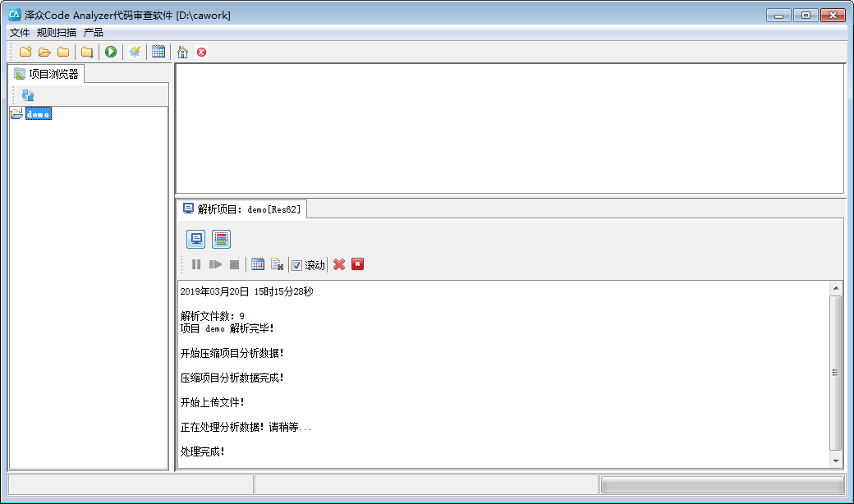Viewport: 854px width, 504px height.
Task: Click the calendar grid icon in the parse panel toolbar
Action: point(258,264)
